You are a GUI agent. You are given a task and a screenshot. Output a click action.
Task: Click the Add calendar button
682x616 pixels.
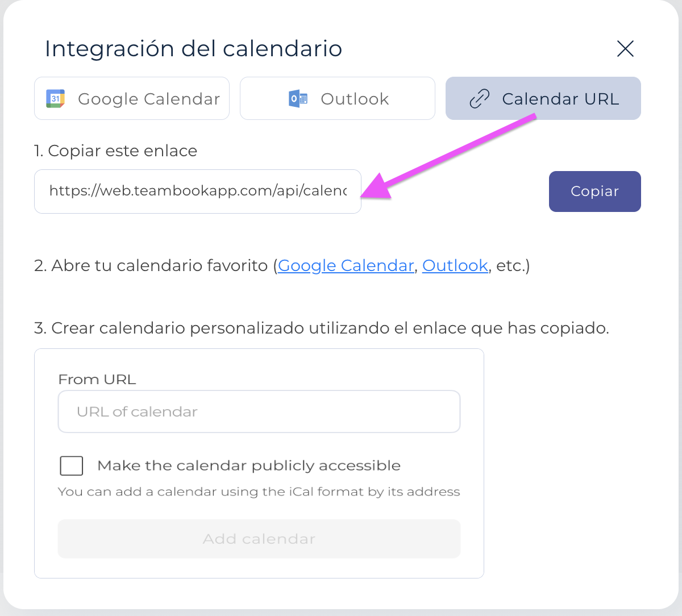point(259,539)
